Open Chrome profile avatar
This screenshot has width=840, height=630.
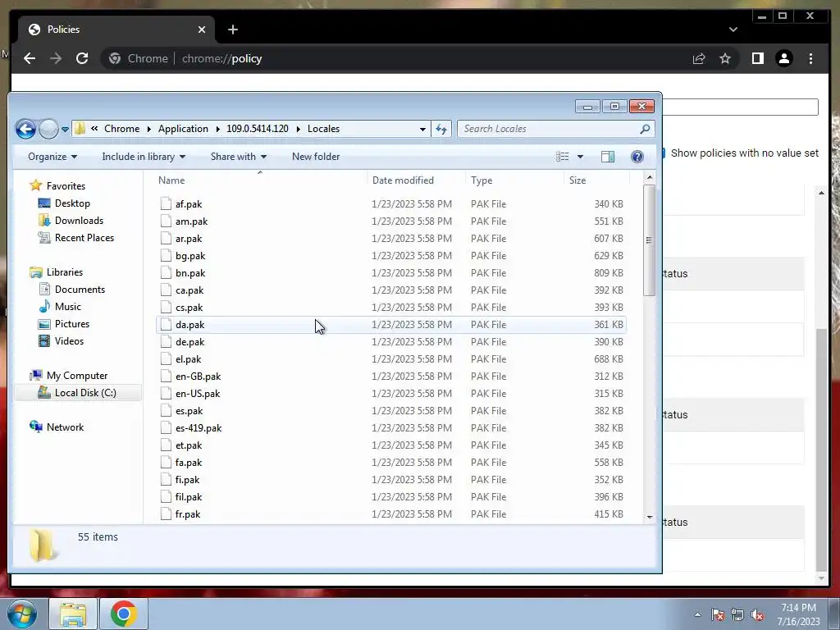click(x=784, y=58)
